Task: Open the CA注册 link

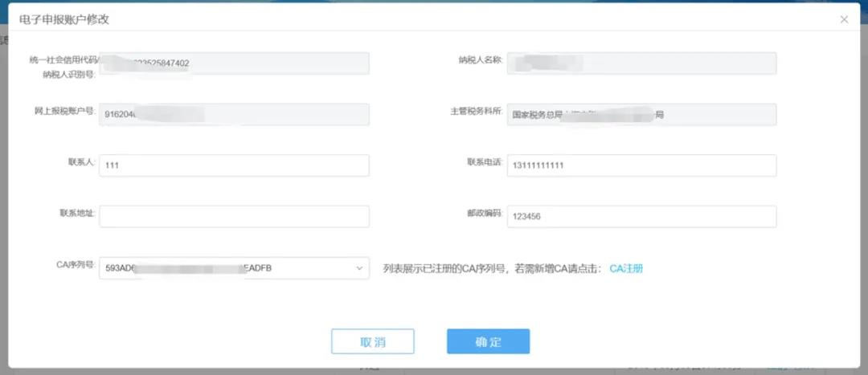Action: pos(626,269)
